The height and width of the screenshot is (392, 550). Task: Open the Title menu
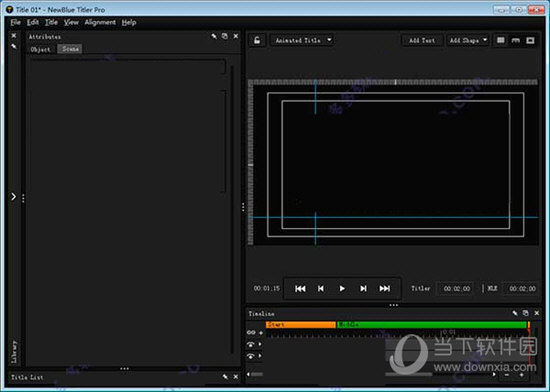point(51,22)
